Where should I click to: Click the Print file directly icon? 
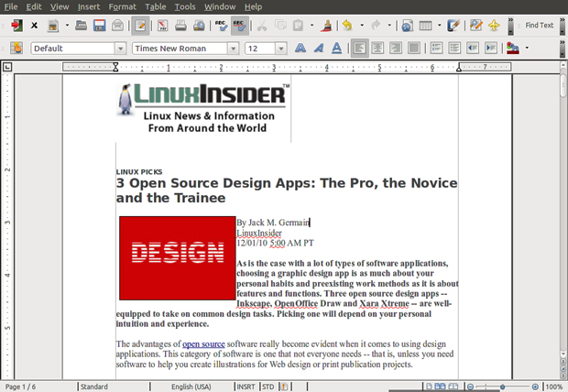coord(180,26)
